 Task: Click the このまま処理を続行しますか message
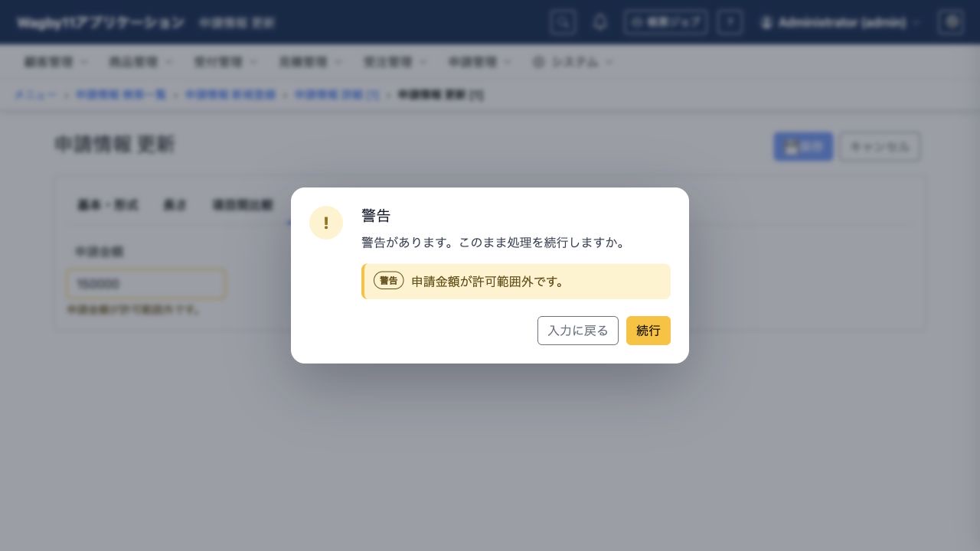click(494, 243)
